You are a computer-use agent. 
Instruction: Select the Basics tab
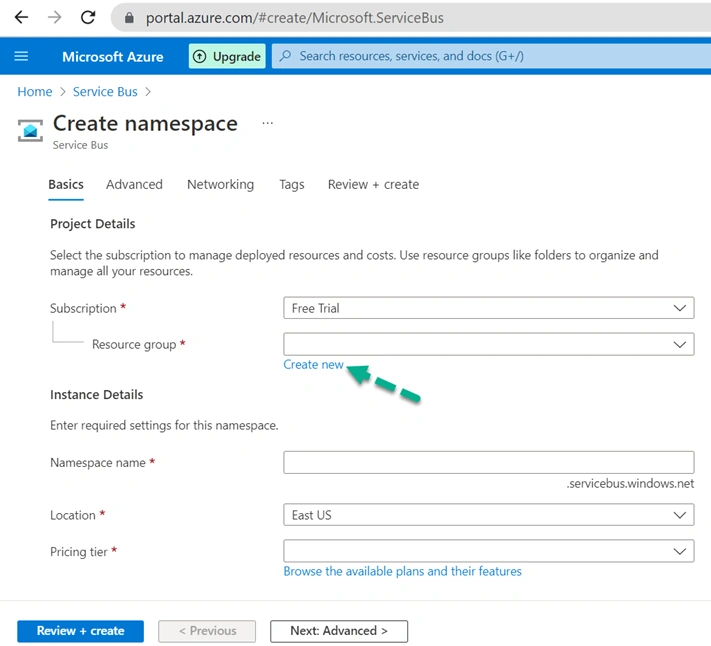coord(66,185)
